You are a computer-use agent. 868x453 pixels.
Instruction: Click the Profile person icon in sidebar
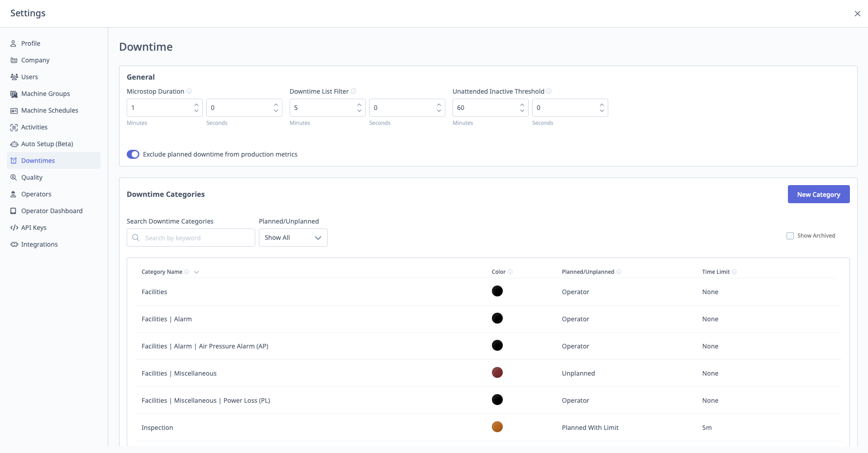click(14, 43)
